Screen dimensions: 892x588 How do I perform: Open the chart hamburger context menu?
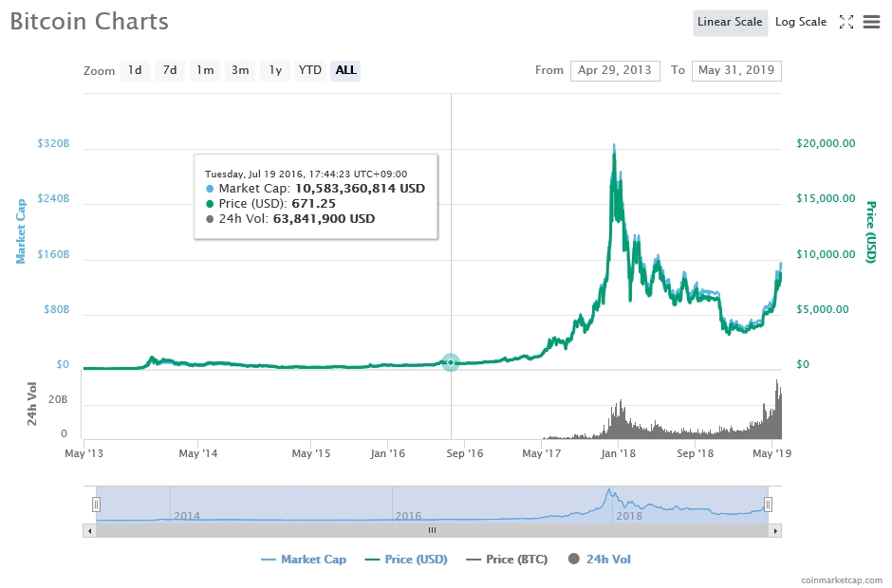pos(871,22)
